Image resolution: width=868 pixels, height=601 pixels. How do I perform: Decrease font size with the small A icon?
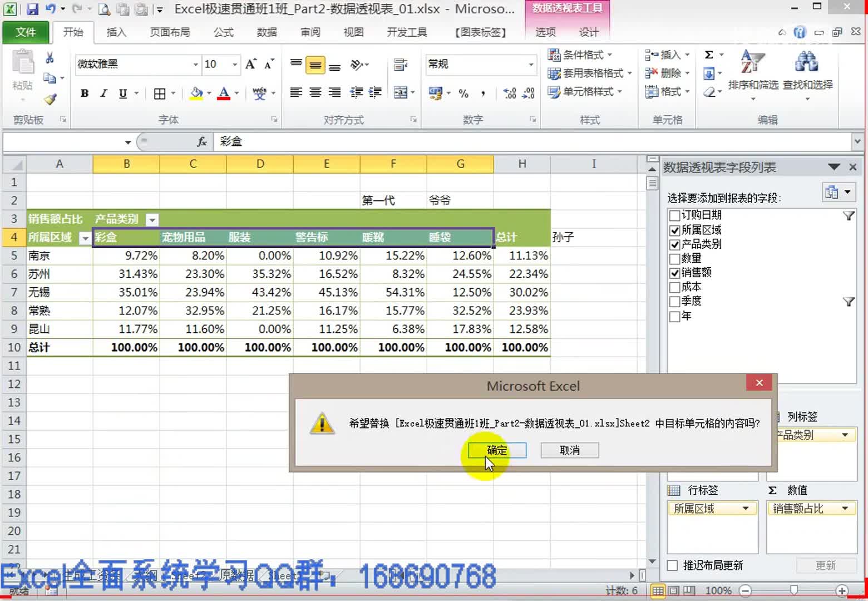[x=269, y=65]
